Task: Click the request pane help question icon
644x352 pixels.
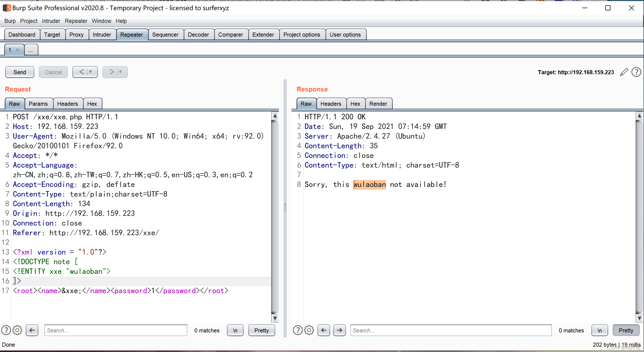Action: tap(6, 330)
